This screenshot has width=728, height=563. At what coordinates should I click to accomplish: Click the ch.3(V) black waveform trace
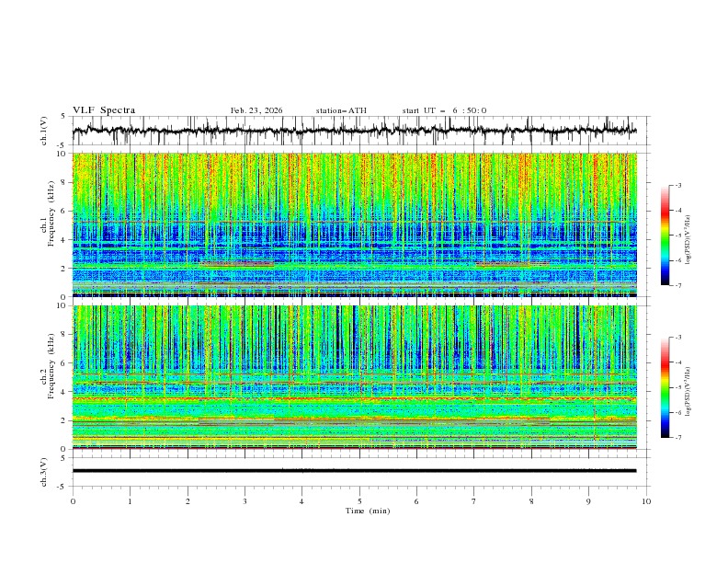354,471
